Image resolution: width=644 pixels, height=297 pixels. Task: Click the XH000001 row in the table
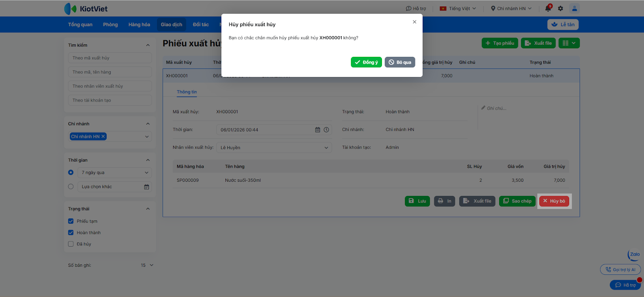click(371, 76)
